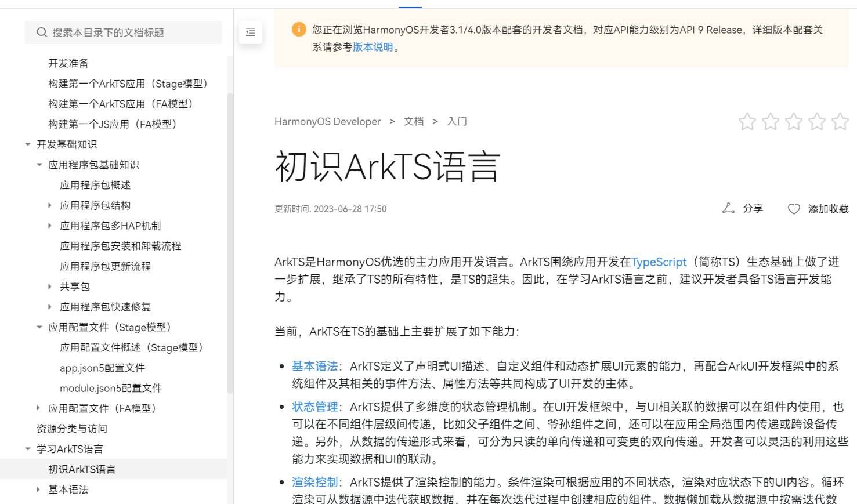
Task: Expand the 基本语法 tree node
Action: tap(38, 490)
